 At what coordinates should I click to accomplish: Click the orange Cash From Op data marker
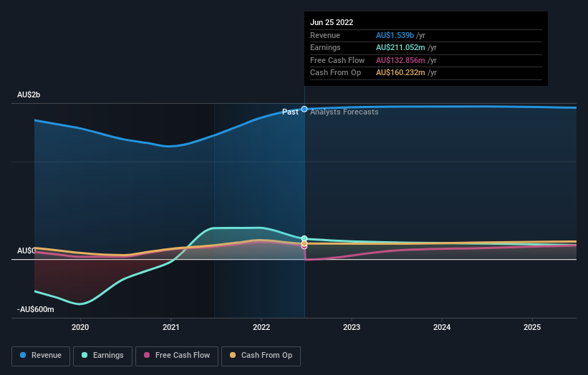304,243
